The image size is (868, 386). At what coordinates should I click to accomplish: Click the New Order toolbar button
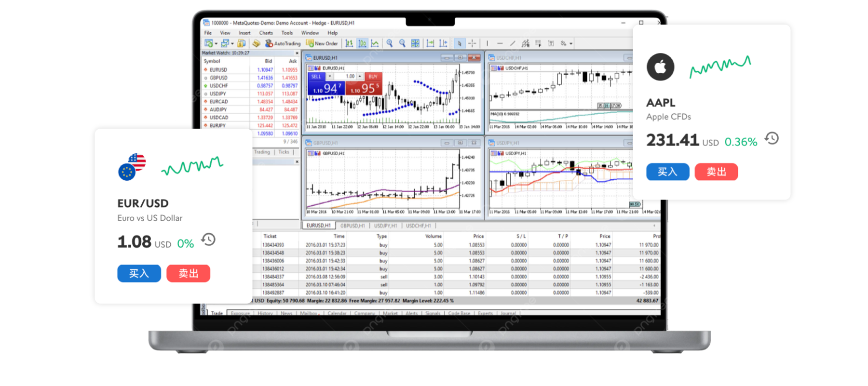click(322, 43)
